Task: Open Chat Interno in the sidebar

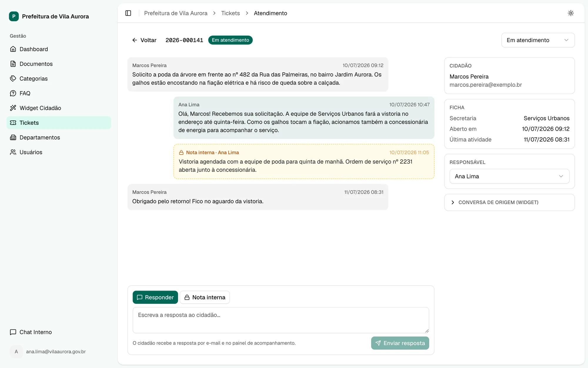Action: [59, 332]
